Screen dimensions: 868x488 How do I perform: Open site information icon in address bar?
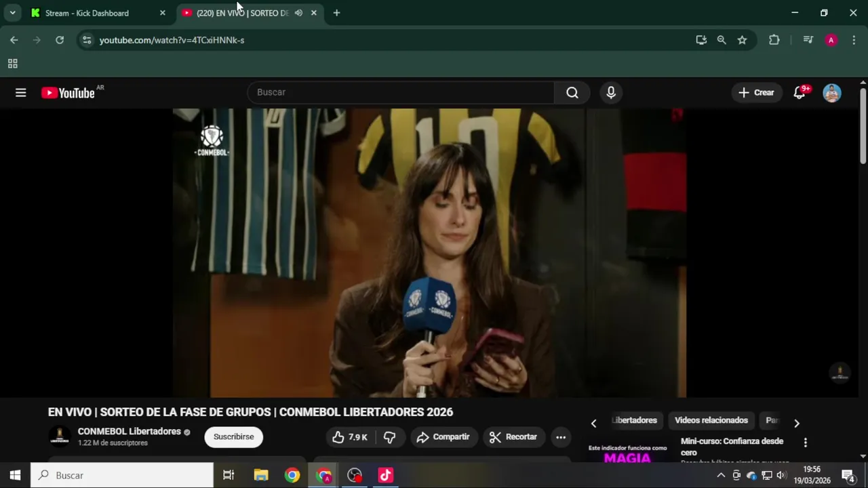[86, 40]
